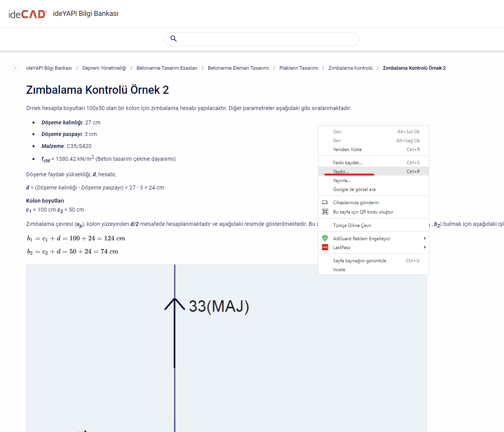Open Sayfa kaynağını görüntüle entry

(x=360, y=260)
